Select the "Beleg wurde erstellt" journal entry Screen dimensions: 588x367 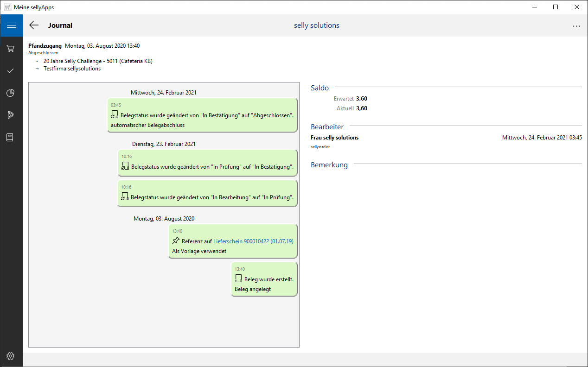[264, 279]
